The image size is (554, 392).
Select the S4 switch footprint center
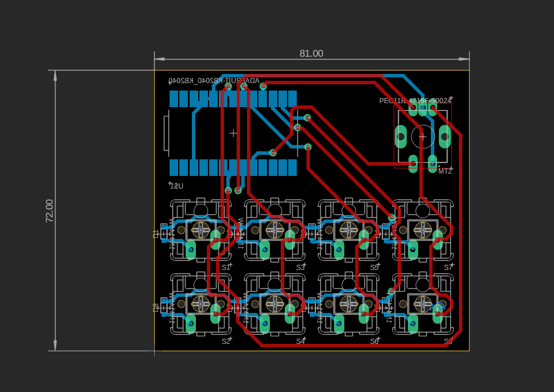(x=275, y=303)
